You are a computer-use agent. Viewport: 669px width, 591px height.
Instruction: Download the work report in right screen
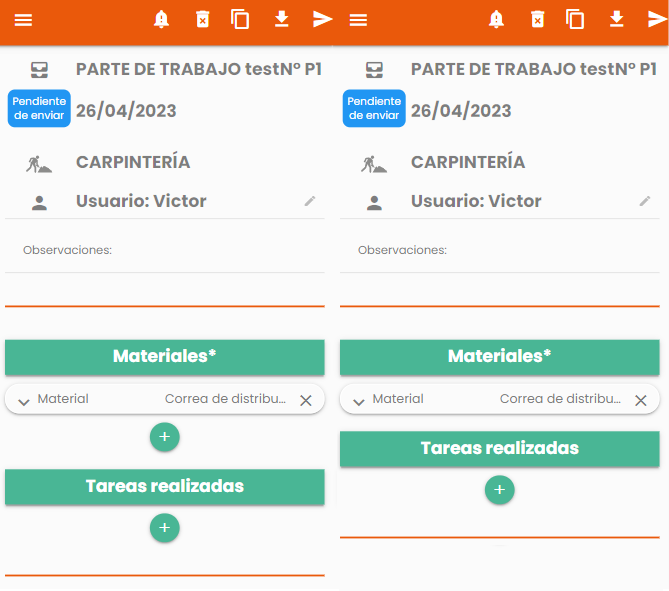pyautogui.click(x=617, y=19)
